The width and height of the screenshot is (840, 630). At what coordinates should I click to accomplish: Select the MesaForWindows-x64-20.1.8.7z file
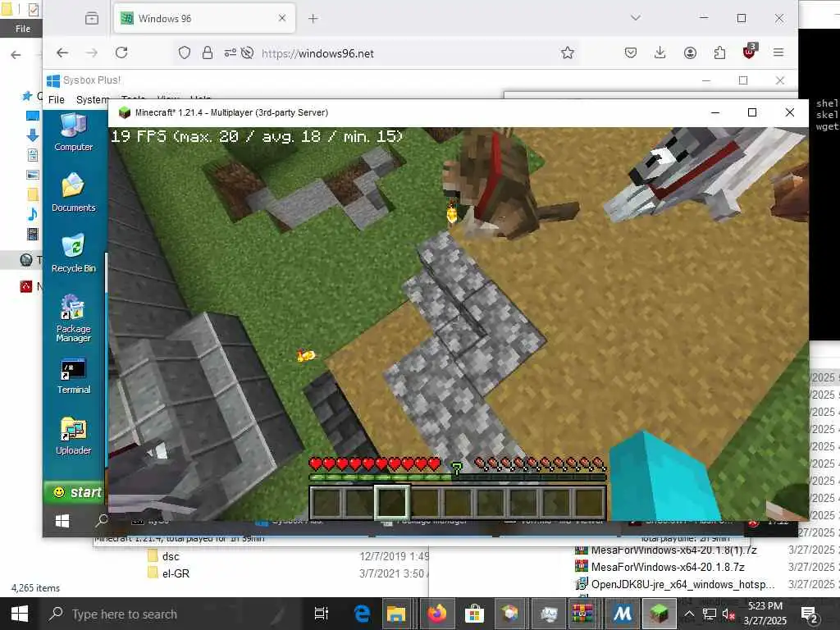coord(668,567)
